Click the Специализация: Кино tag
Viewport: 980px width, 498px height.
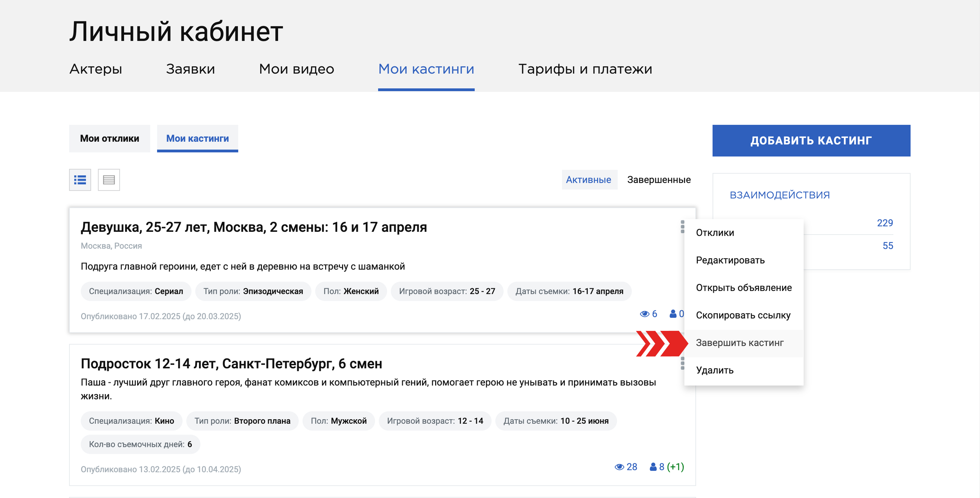point(131,421)
